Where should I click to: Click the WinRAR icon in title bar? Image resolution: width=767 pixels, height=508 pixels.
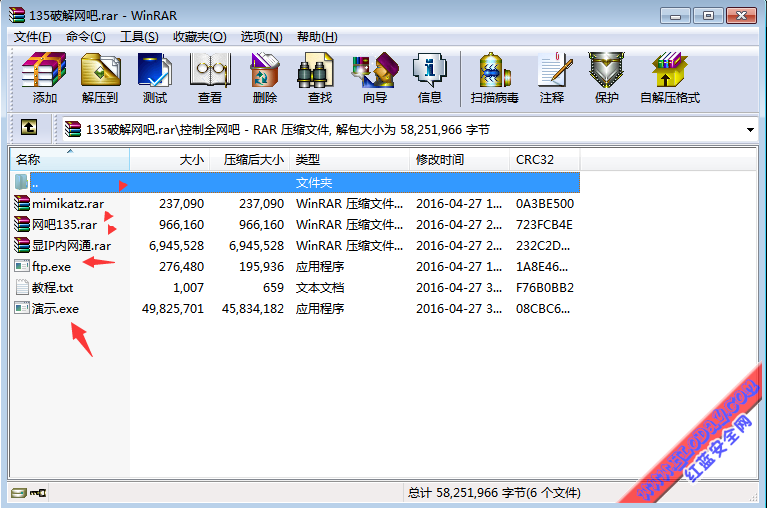point(17,15)
